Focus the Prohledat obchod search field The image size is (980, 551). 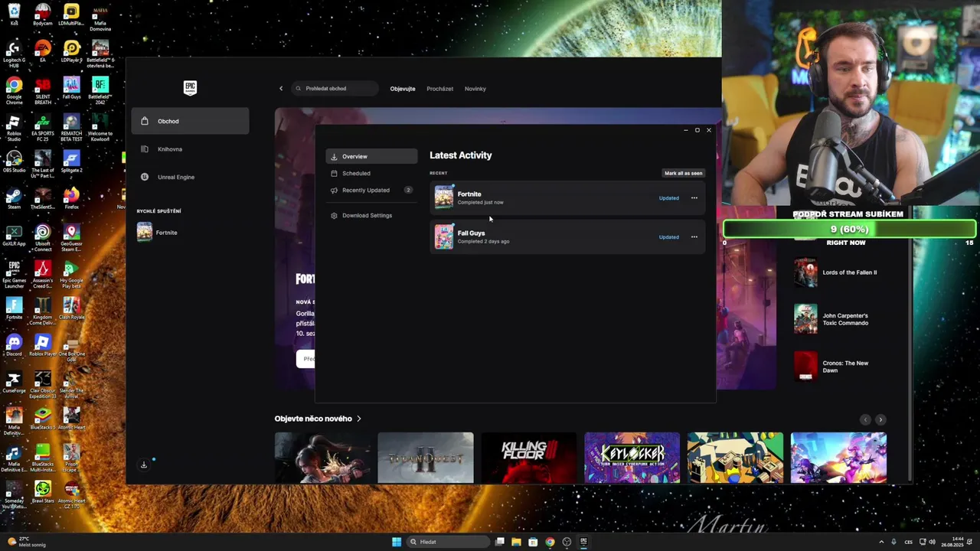pyautogui.click(x=335, y=89)
